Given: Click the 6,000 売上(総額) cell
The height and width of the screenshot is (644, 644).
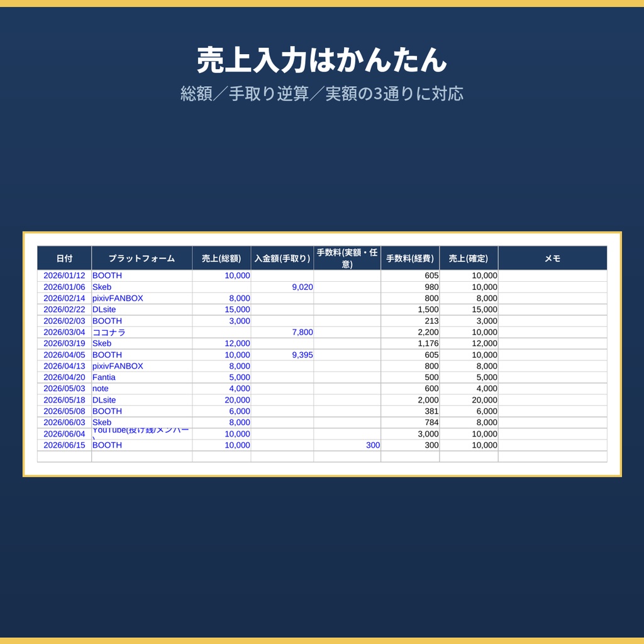Looking at the screenshot, I should pyautogui.click(x=221, y=411).
